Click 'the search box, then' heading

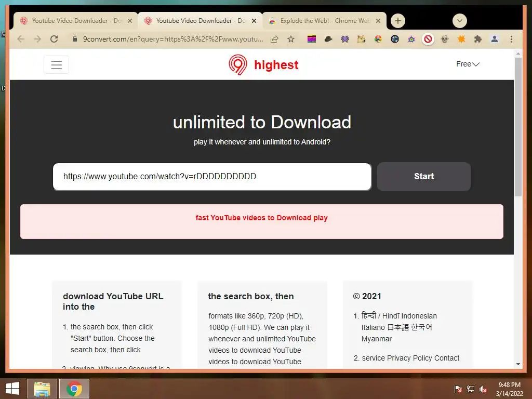tap(251, 296)
